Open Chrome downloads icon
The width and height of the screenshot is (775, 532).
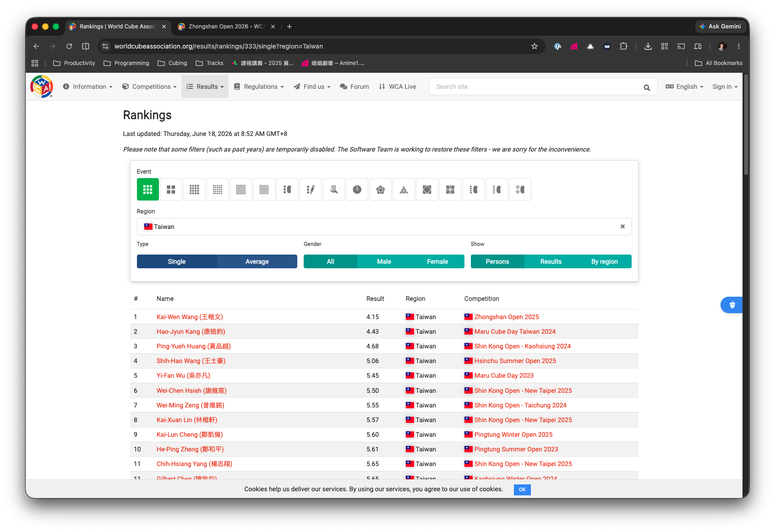(648, 46)
